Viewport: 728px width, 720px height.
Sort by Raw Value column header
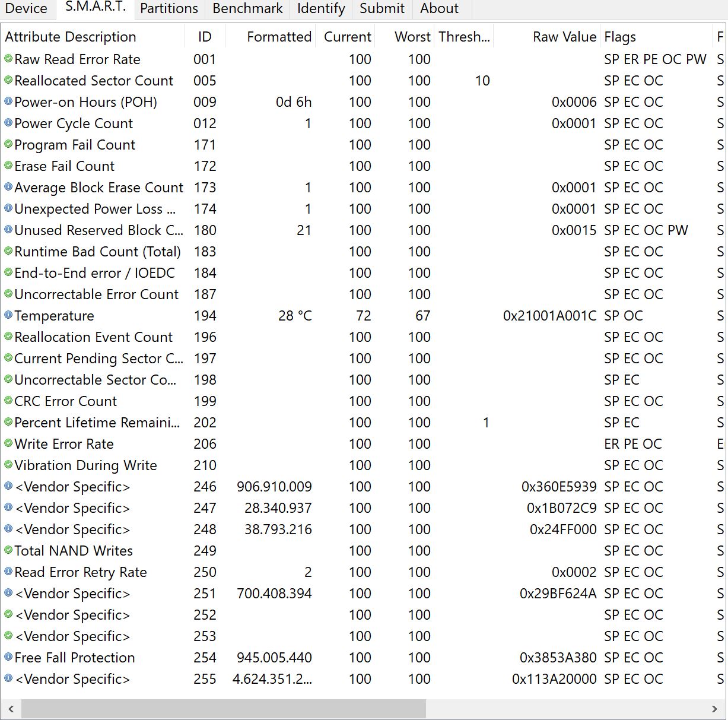point(547,37)
